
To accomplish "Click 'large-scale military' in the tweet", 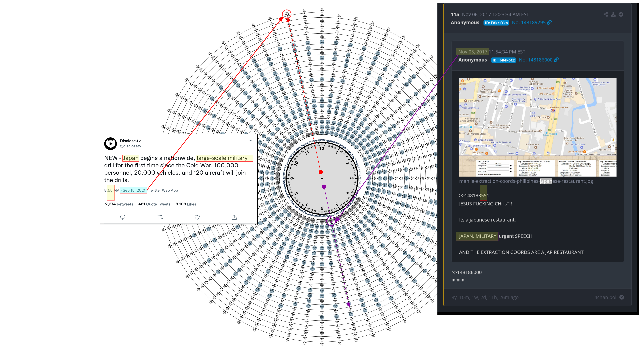I will (x=222, y=158).
